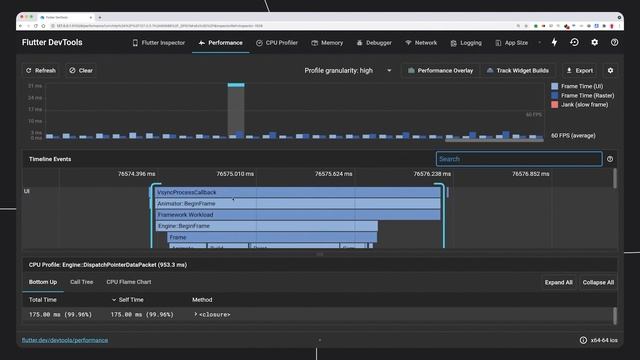Reload the browser page
The image size is (640, 360).
(36, 26)
